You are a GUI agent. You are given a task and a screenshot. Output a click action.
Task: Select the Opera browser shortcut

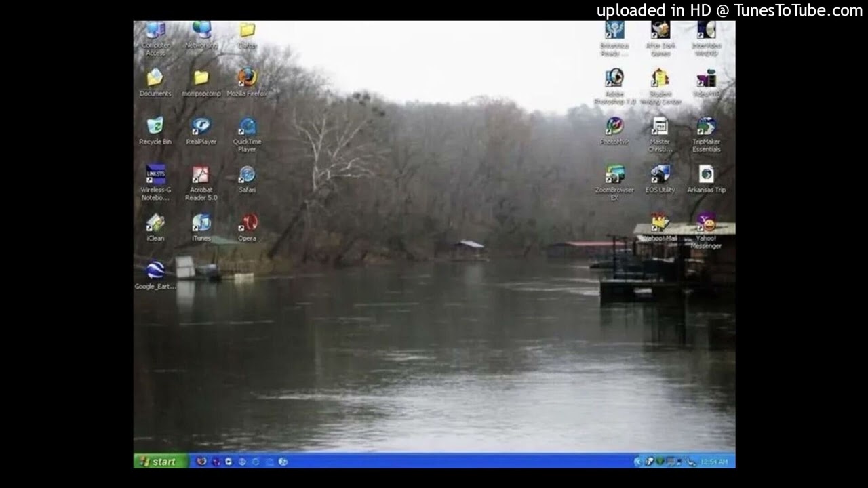(247, 228)
